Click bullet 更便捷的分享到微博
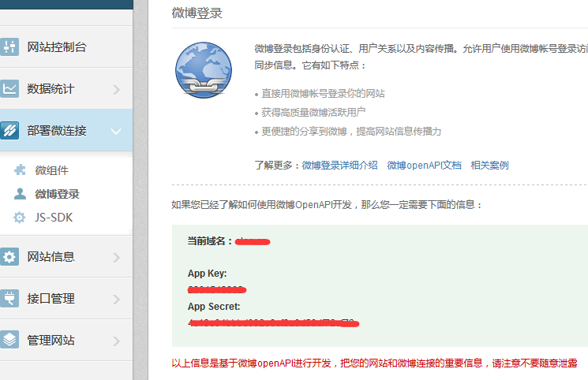This screenshot has width=588, height=380. pos(351,132)
